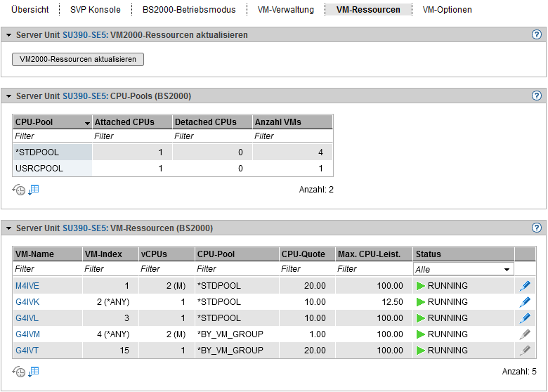Image resolution: width=548 pixels, height=392 pixels.
Task: Follow SU390-SE5 link in CPU-Pools header
Action: pyautogui.click(x=85, y=96)
